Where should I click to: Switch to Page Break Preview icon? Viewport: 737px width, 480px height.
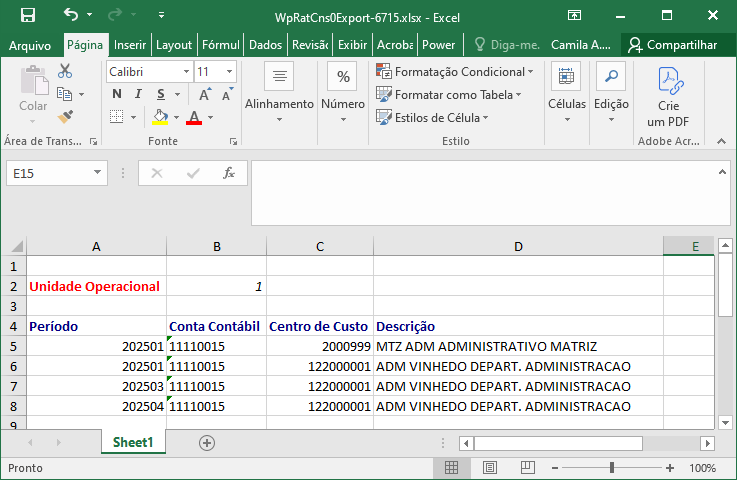pyautogui.click(x=527, y=467)
